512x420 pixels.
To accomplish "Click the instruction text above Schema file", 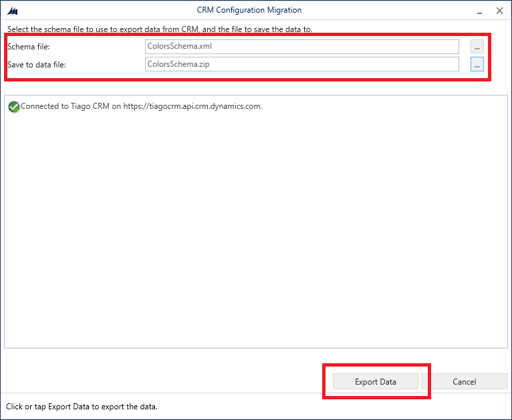I will [159, 29].
